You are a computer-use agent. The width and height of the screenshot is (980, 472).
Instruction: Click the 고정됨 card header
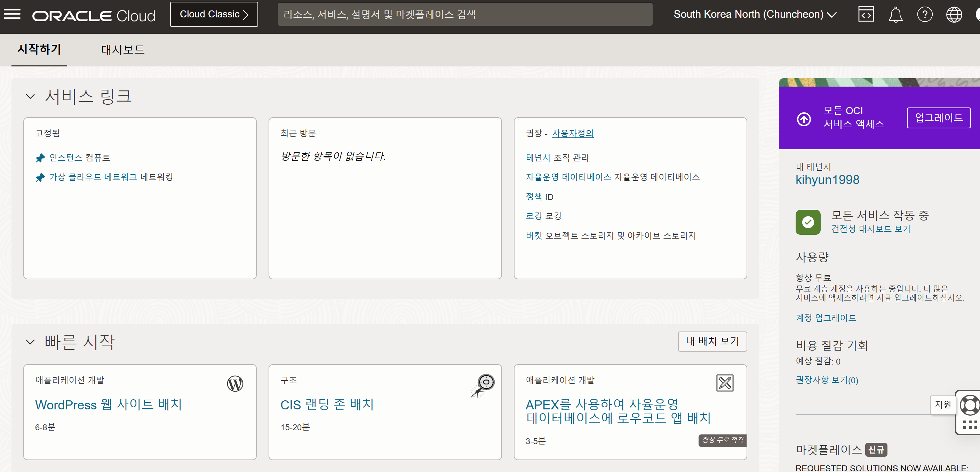point(48,133)
